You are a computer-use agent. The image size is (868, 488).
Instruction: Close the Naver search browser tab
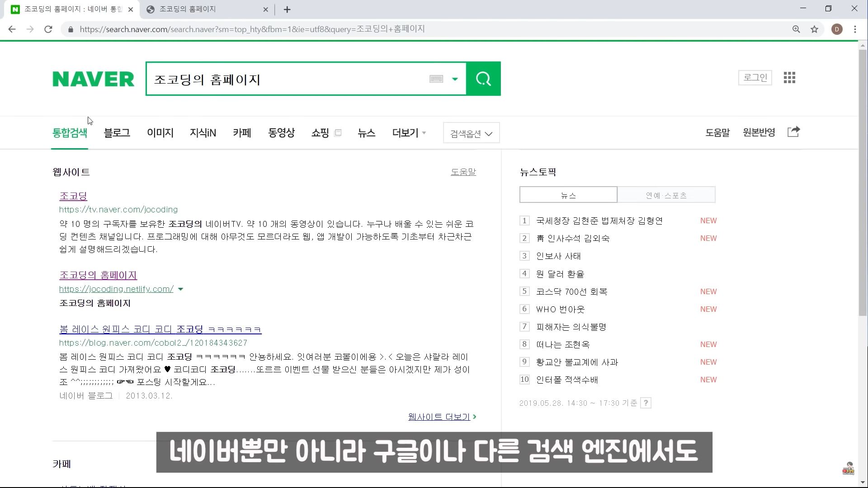coord(131,9)
